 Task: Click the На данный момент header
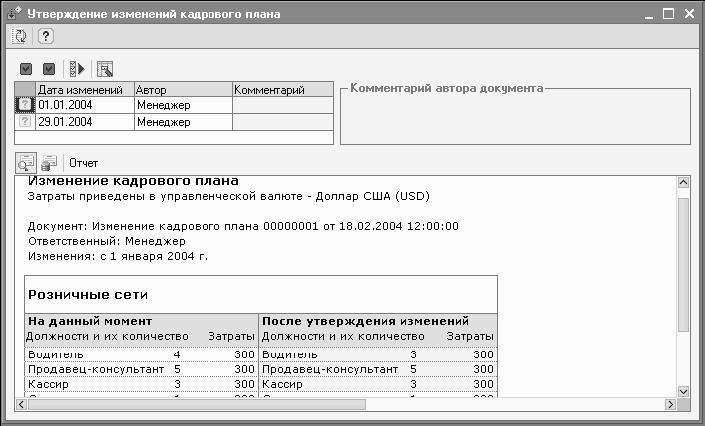[x=90, y=321]
